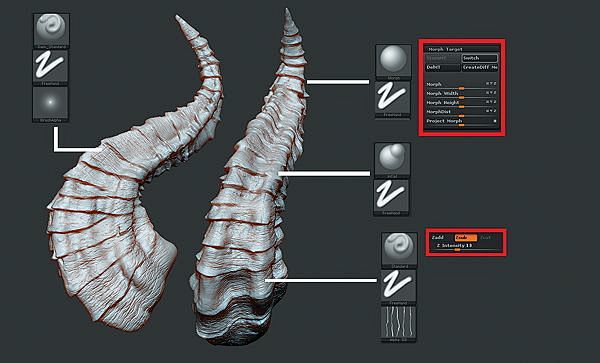Click the Switch morph target button

pyautogui.click(x=480, y=58)
